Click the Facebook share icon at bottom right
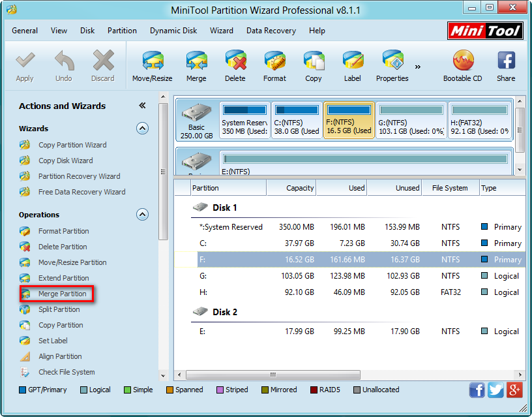This screenshot has height=417, width=532. (x=477, y=390)
